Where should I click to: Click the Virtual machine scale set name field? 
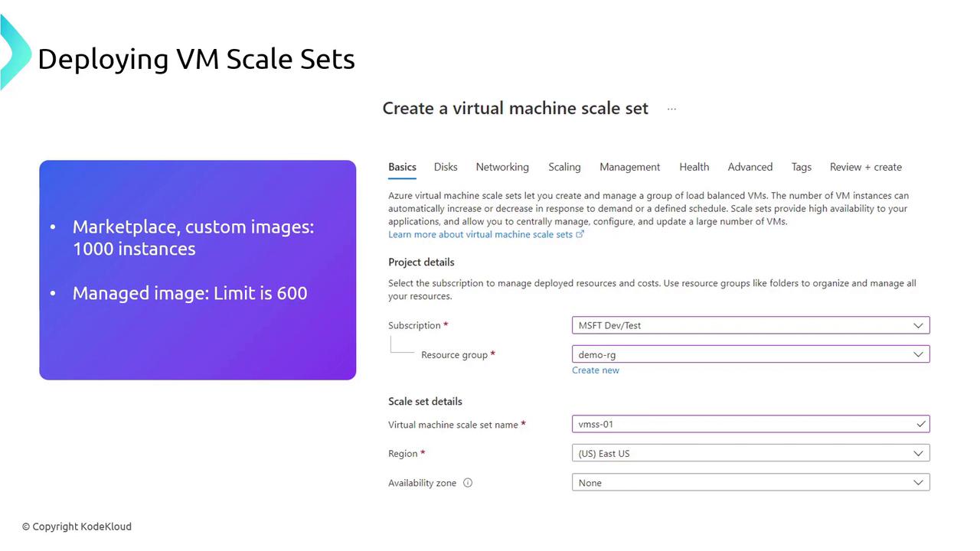(743, 424)
